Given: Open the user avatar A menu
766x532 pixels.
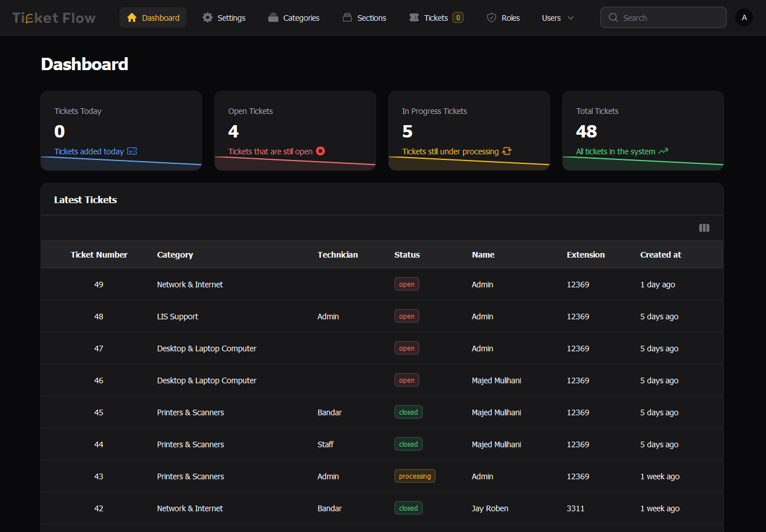Looking at the screenshot, I should 744,17.
